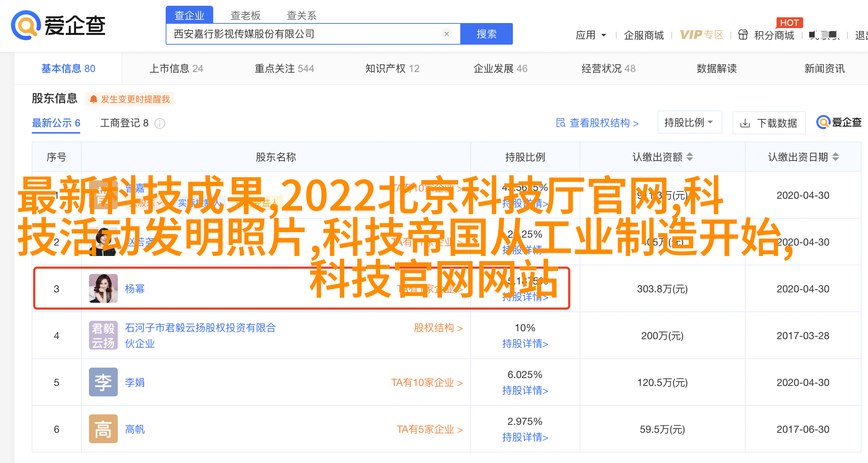
Task: Click the 303.8万(元) amount cell
Action: coord(662,289)
